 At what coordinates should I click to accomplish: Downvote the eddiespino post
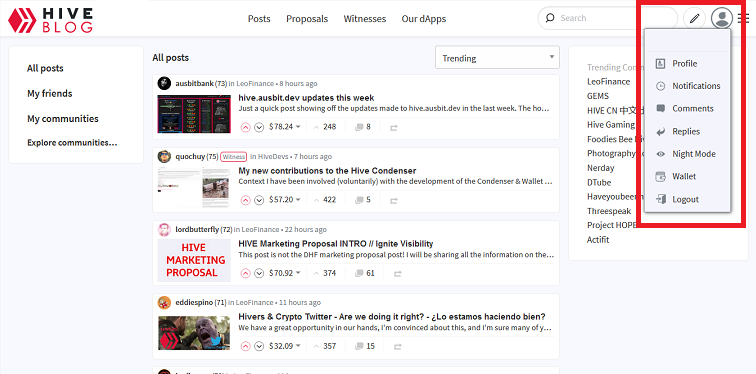(x=259, y=346)
